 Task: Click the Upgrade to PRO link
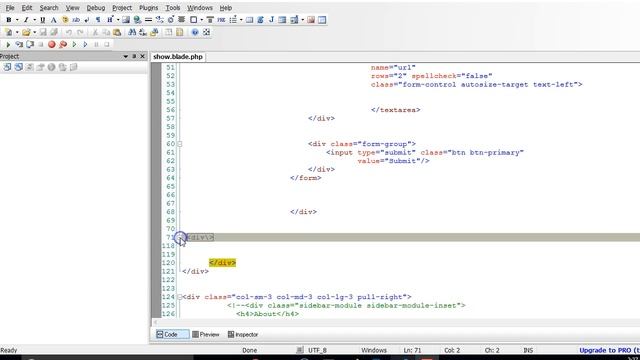point(609,350)
